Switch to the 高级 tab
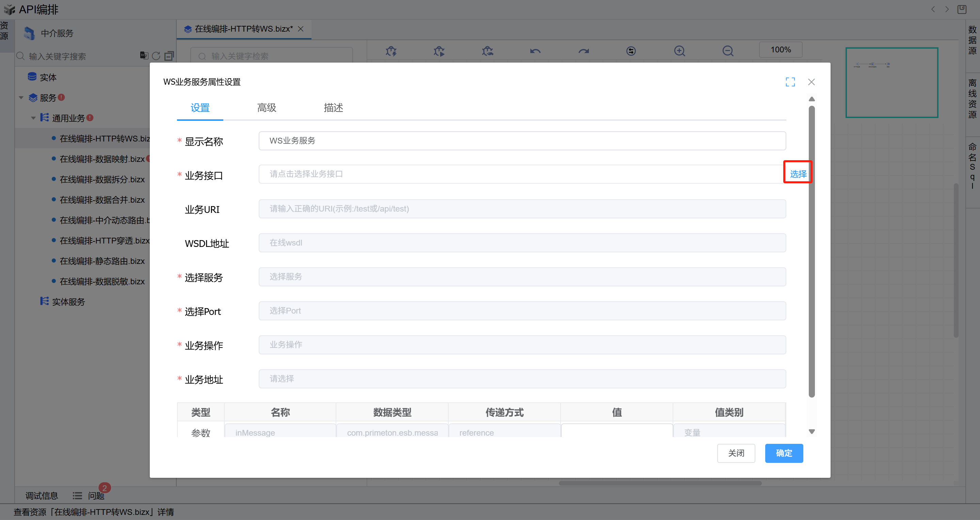Screen dimensions: 980x520 click(x=267, y=107)
